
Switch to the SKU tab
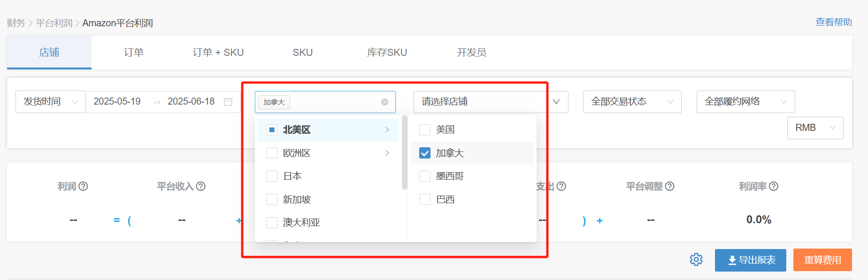coord(303,53)
